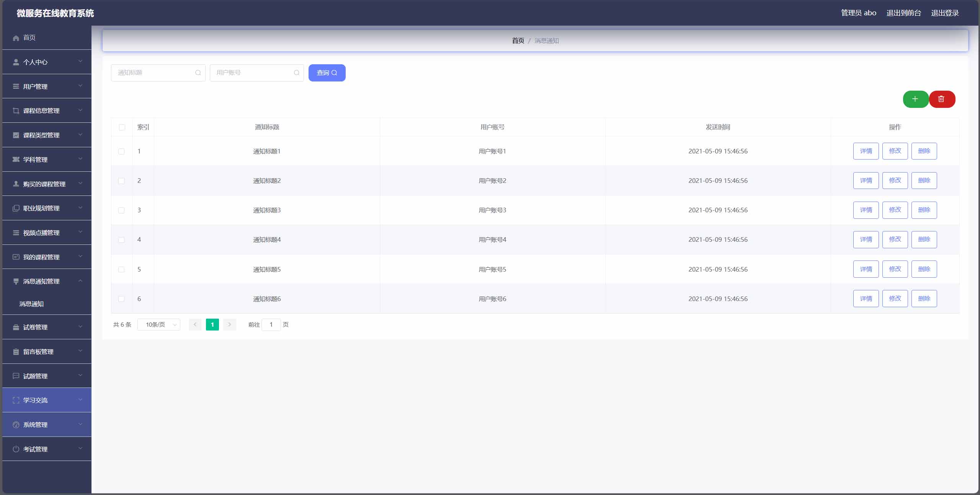This screenshot has width=980, height=495.
Task: Click 详情 for 通知标题1
Action: 866,151
